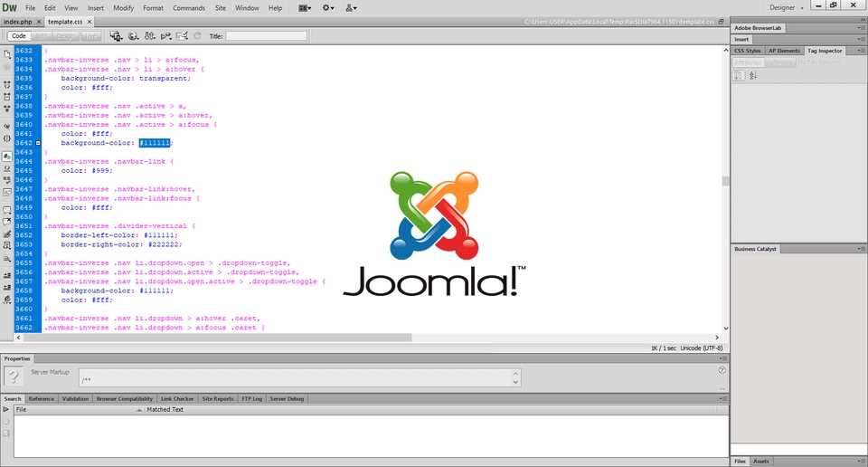Click the Preview in Browser globe icon

(134, 36)
